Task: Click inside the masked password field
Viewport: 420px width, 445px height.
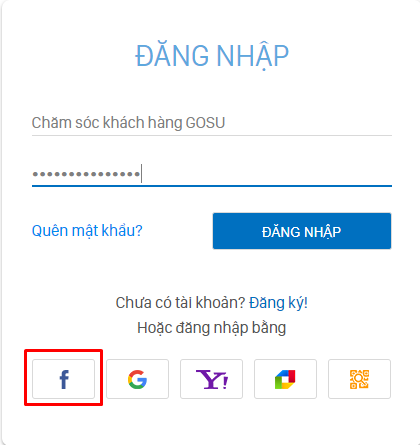Action: pos(212,174)
